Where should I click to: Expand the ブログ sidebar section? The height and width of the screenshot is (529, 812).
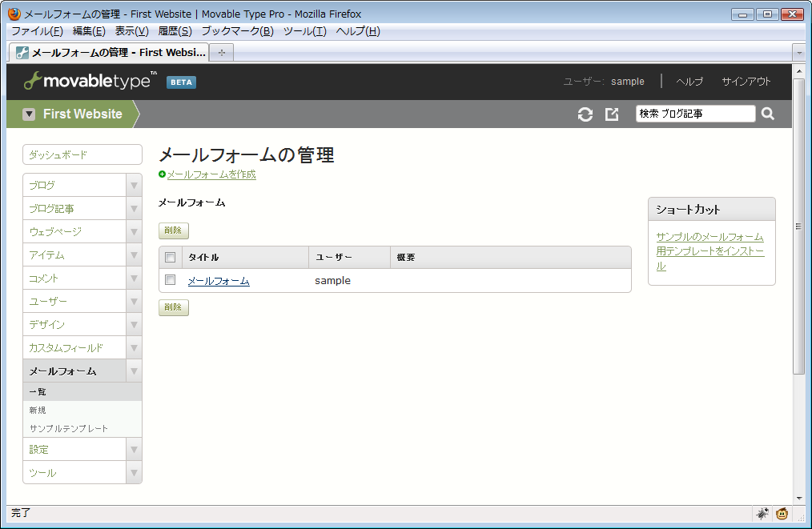133,185
